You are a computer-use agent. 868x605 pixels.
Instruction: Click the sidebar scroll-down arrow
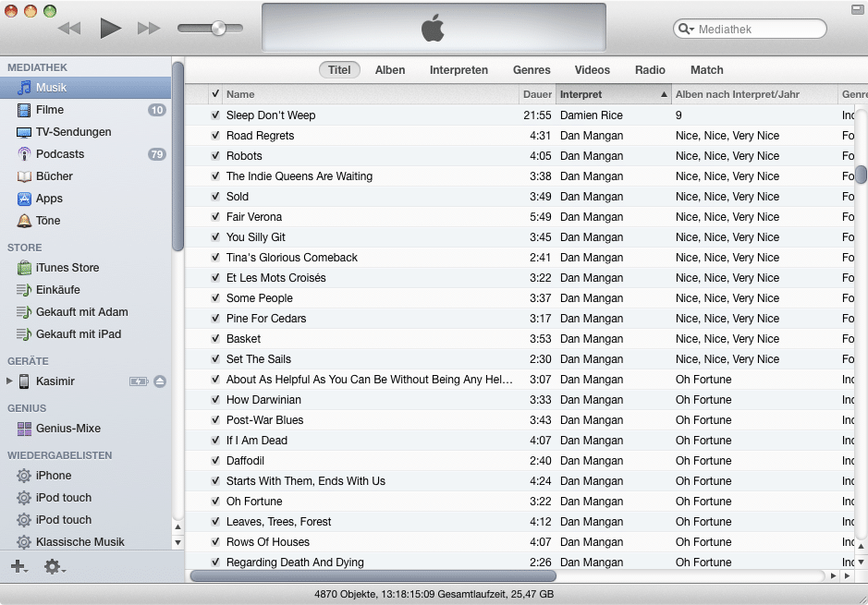pyautogui.click(x=177, y=542)
